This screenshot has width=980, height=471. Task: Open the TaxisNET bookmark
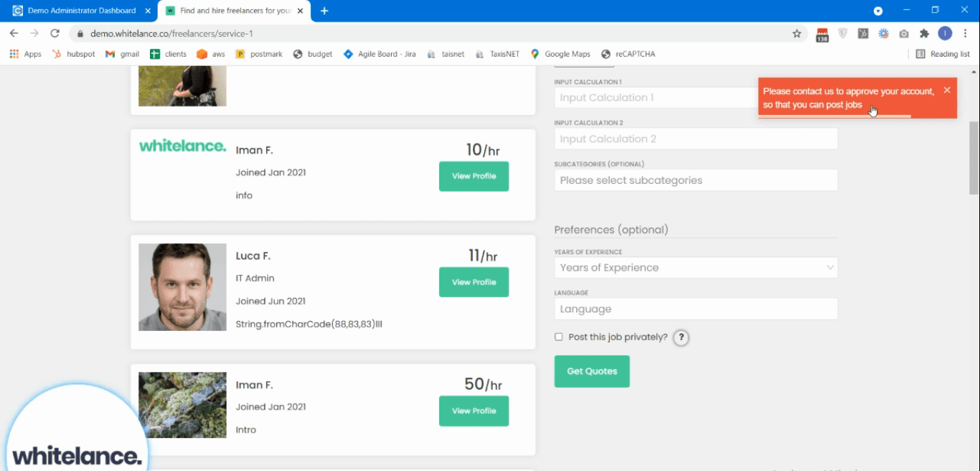tap(497, 54)
